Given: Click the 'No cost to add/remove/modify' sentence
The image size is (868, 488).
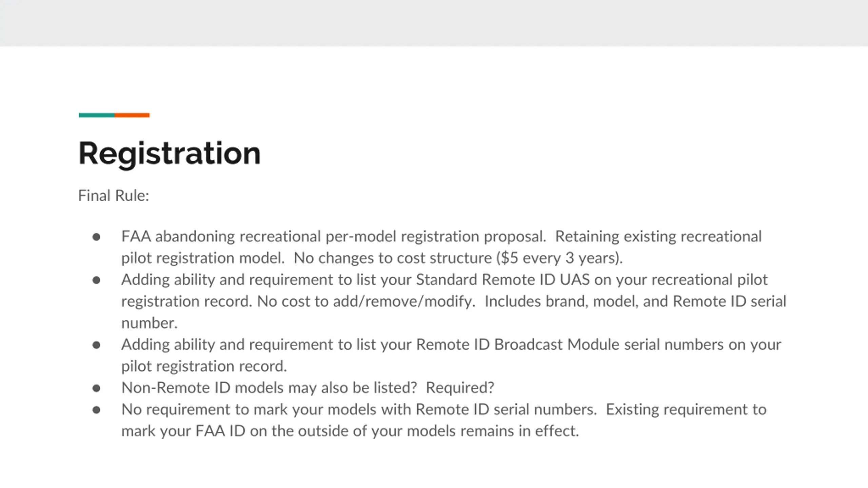Looking at the screenshot, I should (366, 302).
